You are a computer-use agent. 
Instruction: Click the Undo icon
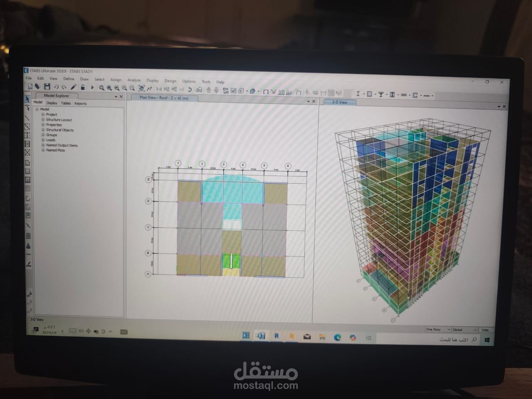pos(57,87)
